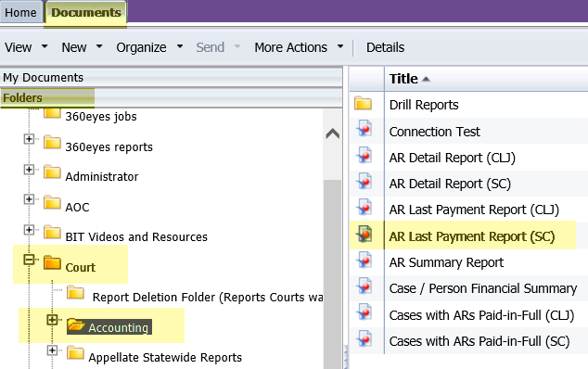588x369 pixels.
Task: Select 360eyes reports tree label
Action: pos(109,147)
